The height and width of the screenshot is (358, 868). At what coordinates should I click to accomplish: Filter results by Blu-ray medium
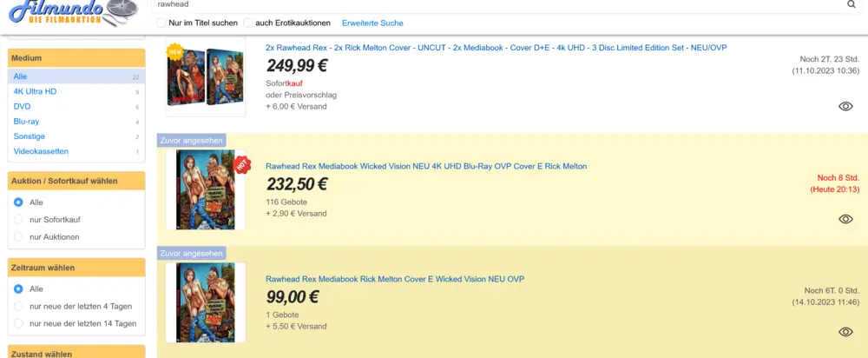pos(27,122)
